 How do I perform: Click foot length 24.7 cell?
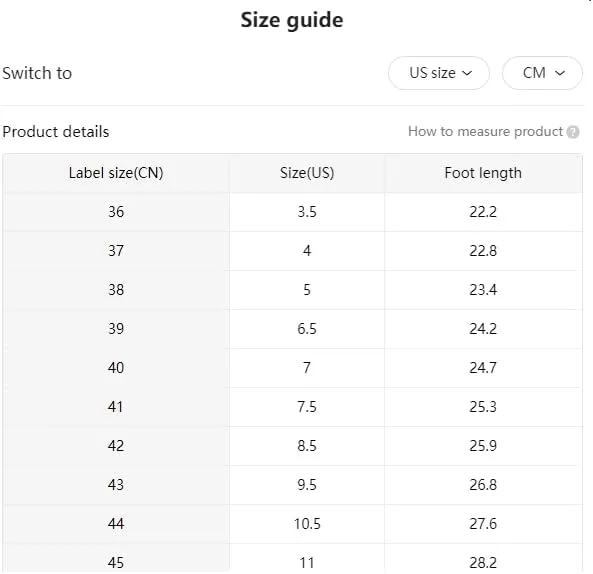(x=483, y=368)
